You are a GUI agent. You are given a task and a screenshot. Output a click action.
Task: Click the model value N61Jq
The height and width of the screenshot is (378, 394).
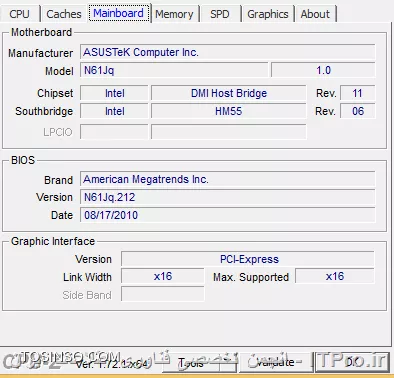(174, 70)
